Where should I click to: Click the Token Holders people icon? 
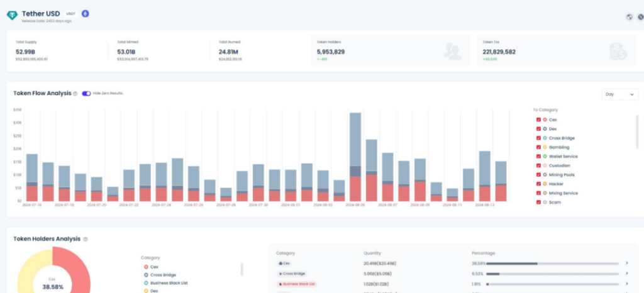pos(452,52)
